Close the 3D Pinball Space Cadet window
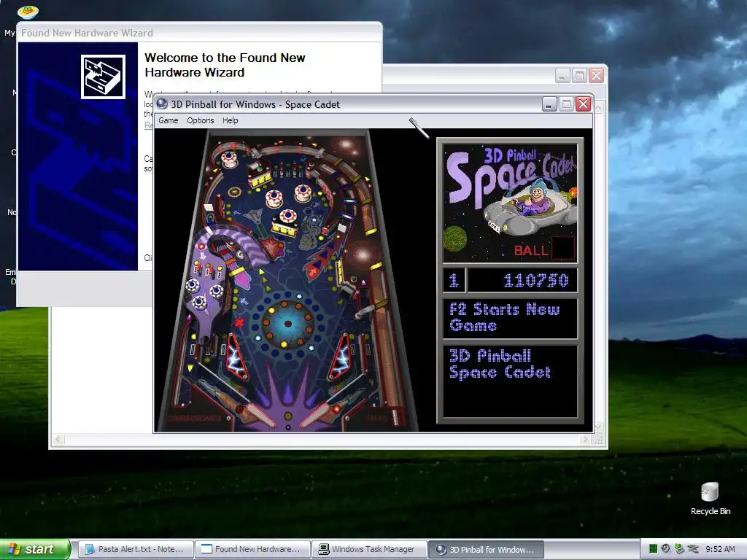 583,104
